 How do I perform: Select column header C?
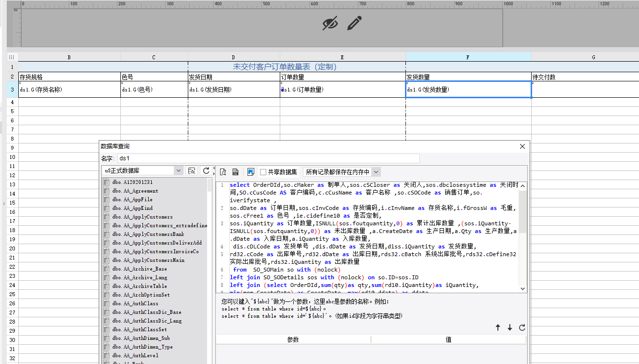click(x=154, y=57)
